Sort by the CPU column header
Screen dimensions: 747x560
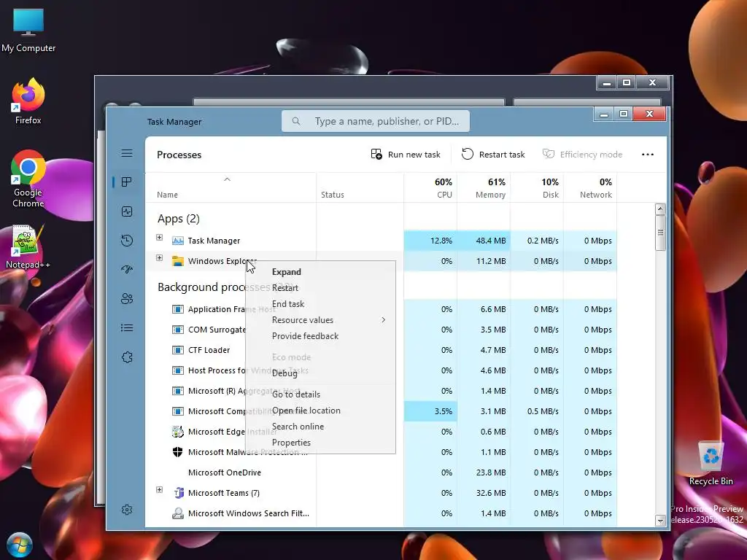tap(430, 188)
